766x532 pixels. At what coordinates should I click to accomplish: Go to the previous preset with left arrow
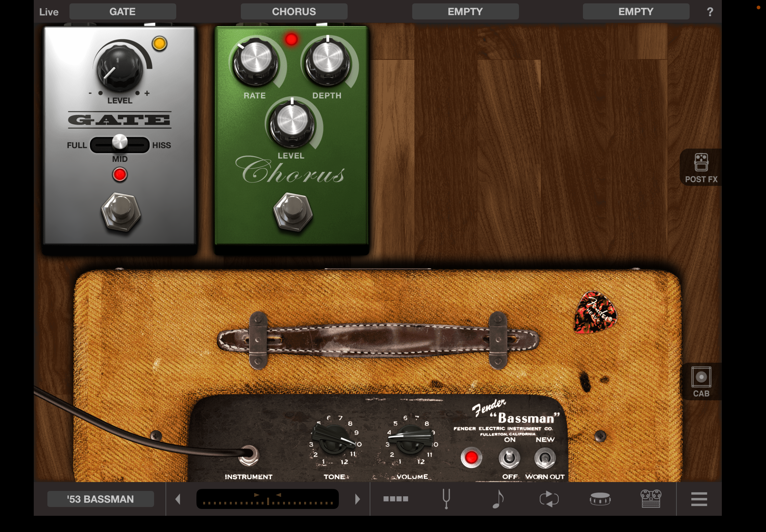178,499
